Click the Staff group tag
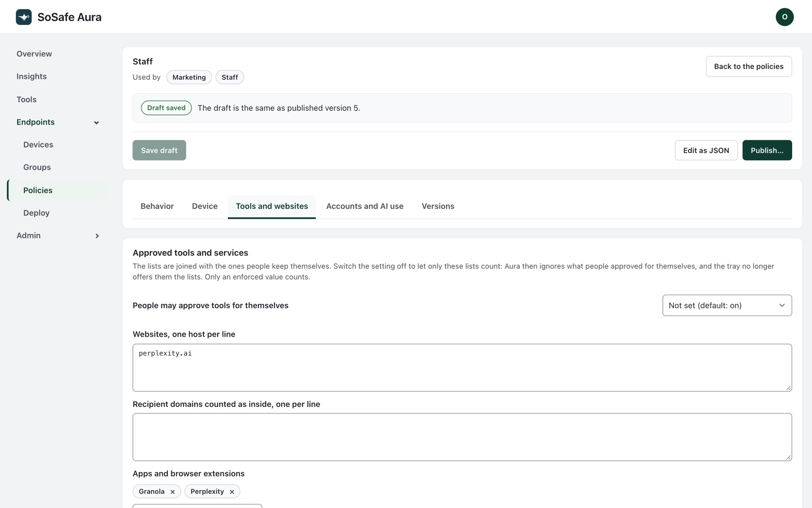 coord(230,77)
